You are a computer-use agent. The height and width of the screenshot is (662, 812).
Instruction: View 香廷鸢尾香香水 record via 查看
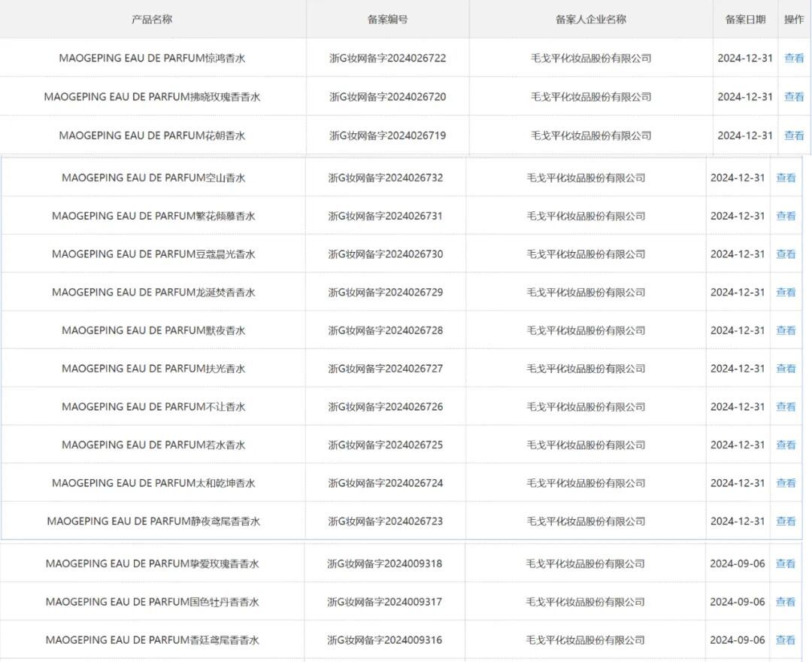785,639
